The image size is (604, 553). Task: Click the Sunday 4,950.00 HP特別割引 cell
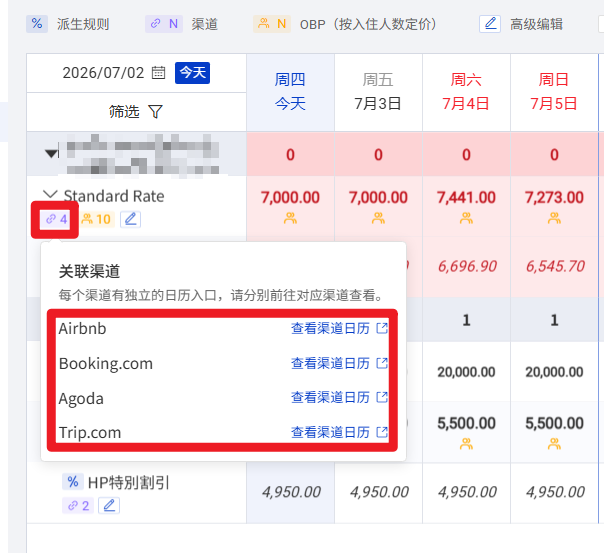555,492
